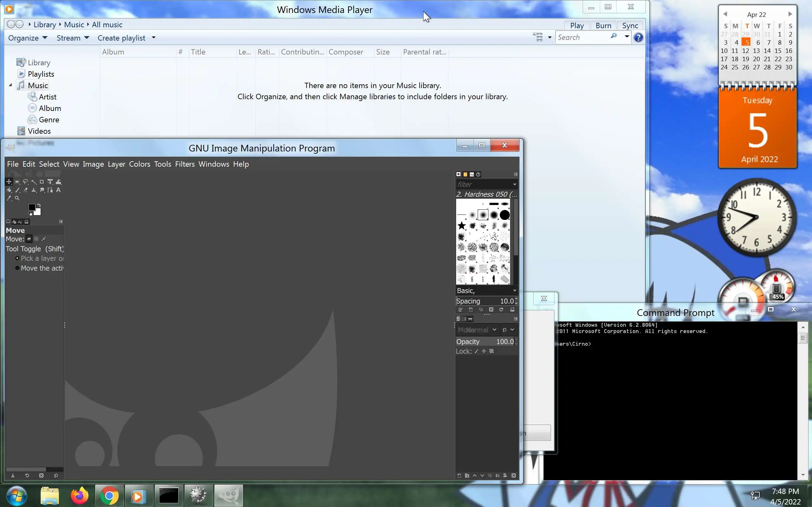Select the Fuzzy Select magic wand tool

[34, 182]
